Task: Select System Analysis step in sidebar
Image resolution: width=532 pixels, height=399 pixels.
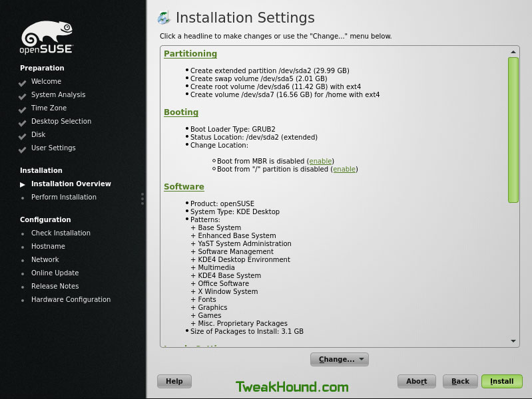Action: [x=59, y=95]
